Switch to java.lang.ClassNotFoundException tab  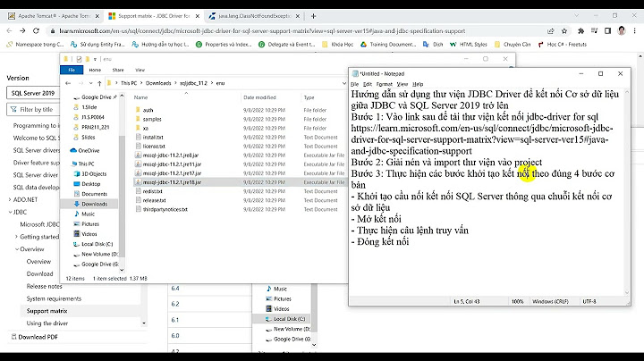pos(254,16)
